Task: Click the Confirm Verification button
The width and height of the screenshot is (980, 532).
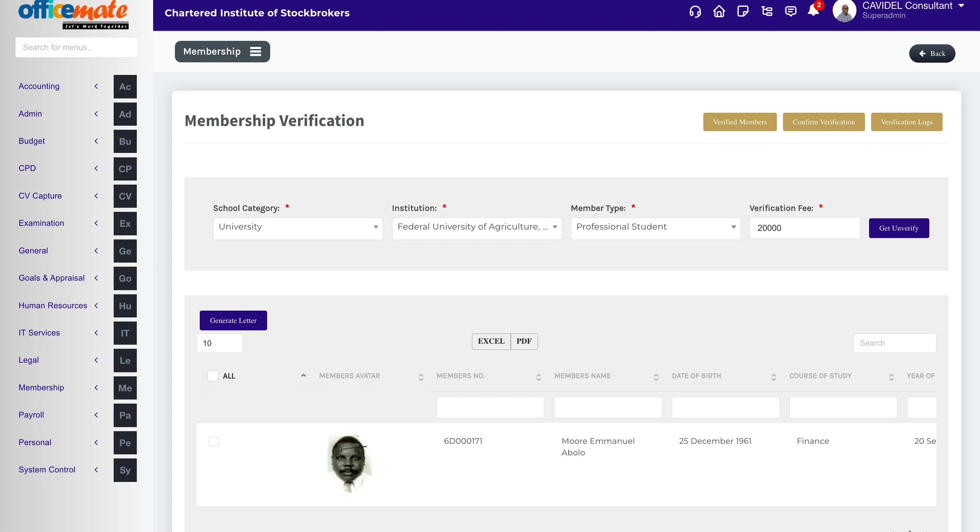Action: click(823, 122)
